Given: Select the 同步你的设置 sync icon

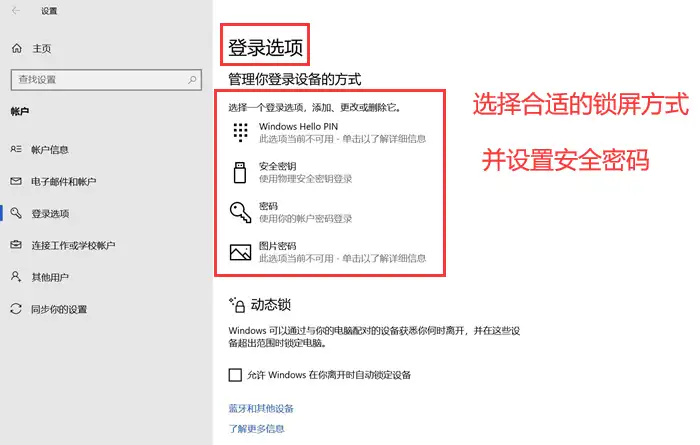Looking at the screenshot, I should click(x=16, y=309).
